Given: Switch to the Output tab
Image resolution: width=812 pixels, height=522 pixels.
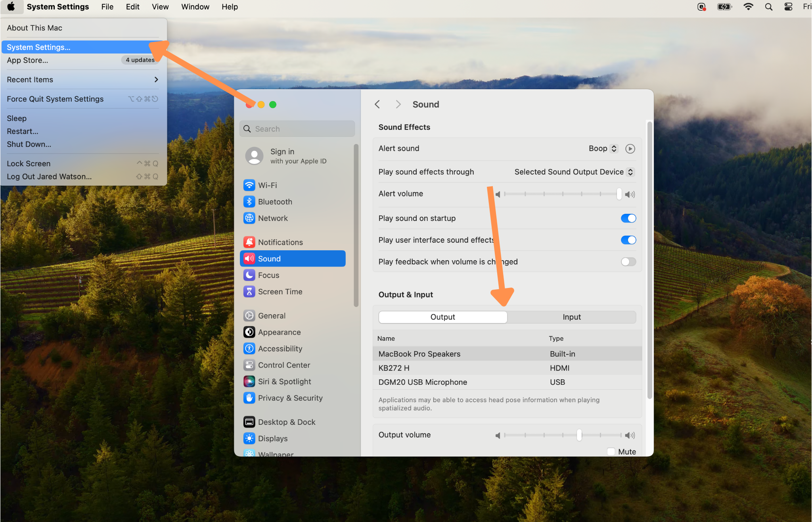Looking at the screenshot, I should [x=443, y=317].
